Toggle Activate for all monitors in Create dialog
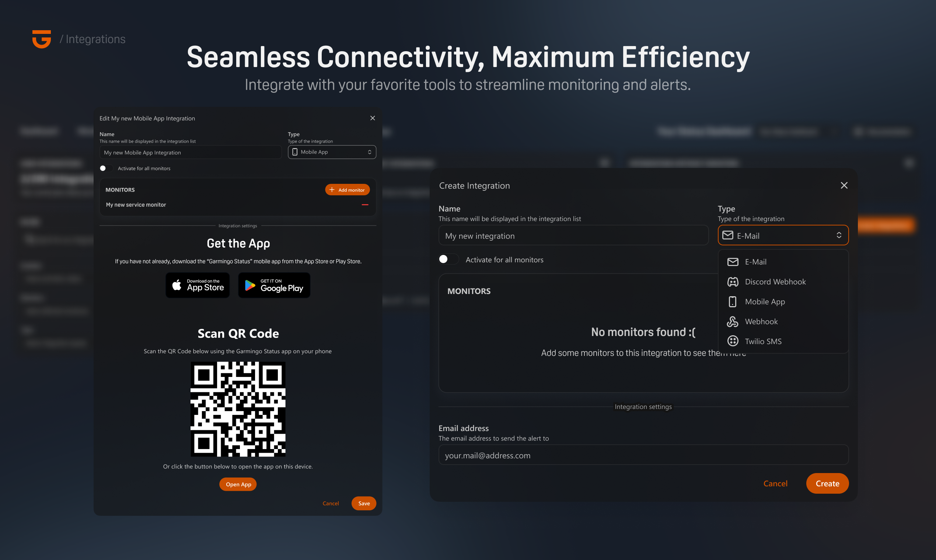Screen dimensions: 936x560 (448, 259)
